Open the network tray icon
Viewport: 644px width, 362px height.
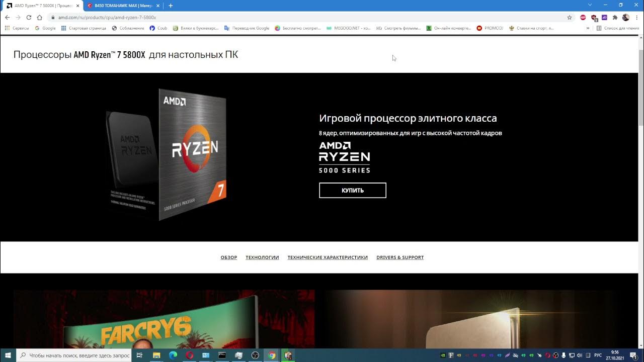(x=572, y=355)
